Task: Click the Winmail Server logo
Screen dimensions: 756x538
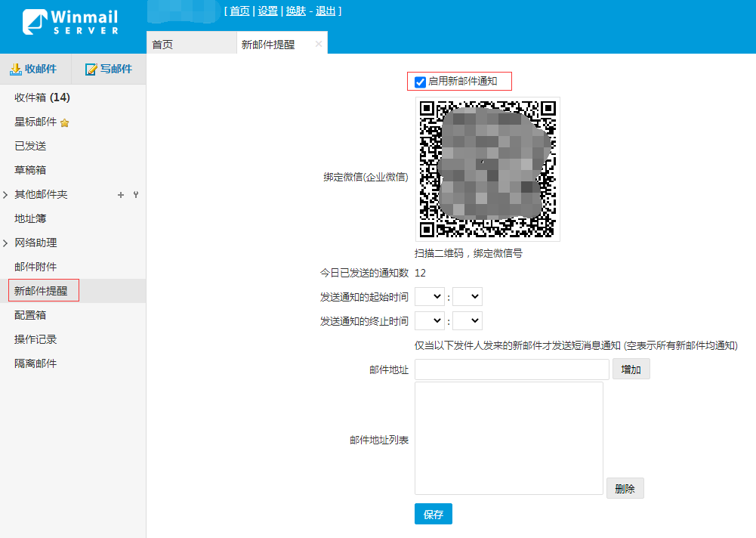Action: coord(70,22)
